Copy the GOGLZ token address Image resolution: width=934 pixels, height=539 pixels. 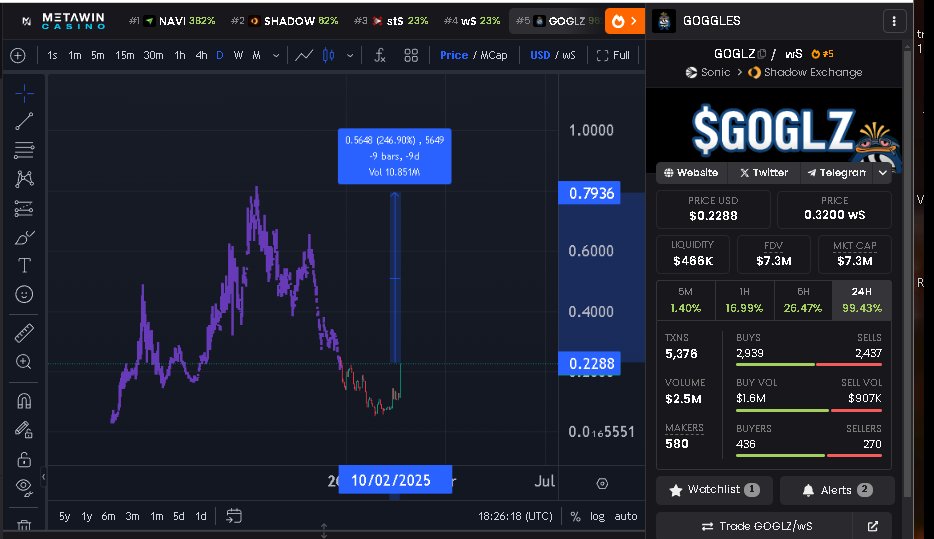tap(762, 54)
